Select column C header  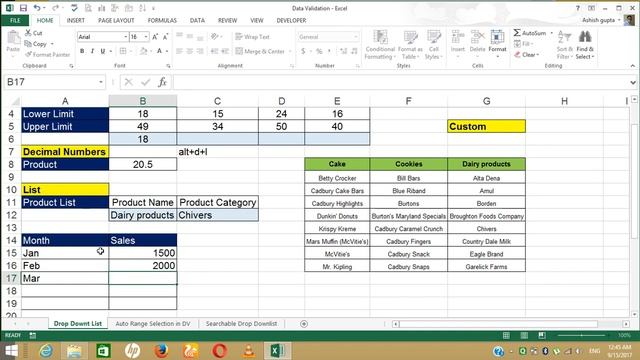point(218,101)
